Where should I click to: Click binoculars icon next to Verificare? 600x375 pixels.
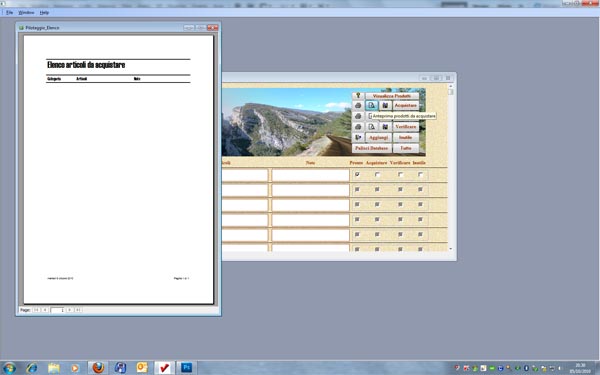[385, 127]
